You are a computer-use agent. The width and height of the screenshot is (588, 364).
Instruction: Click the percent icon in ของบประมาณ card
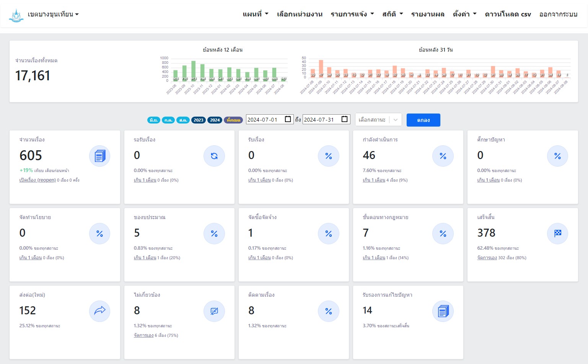point(214,234)
